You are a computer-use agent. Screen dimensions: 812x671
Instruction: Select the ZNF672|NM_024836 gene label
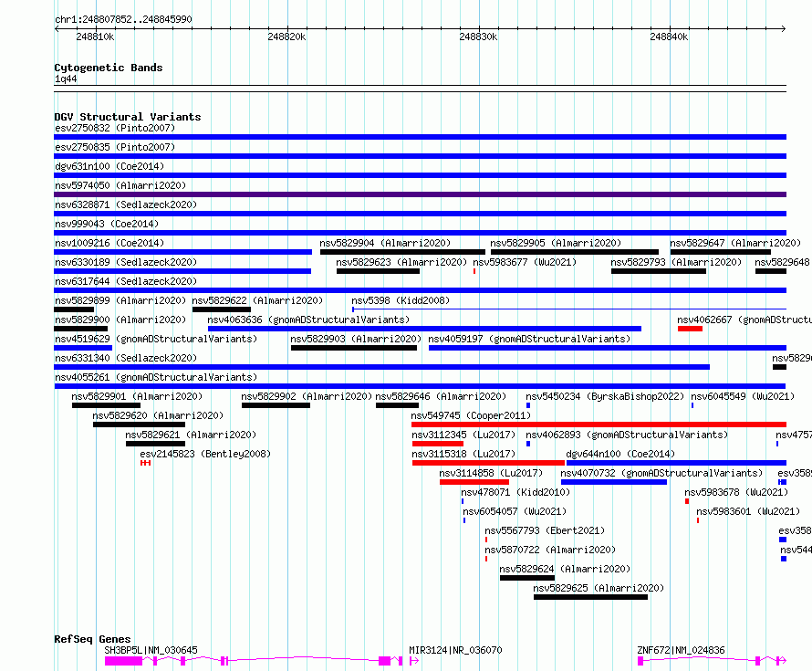point(681,650)
